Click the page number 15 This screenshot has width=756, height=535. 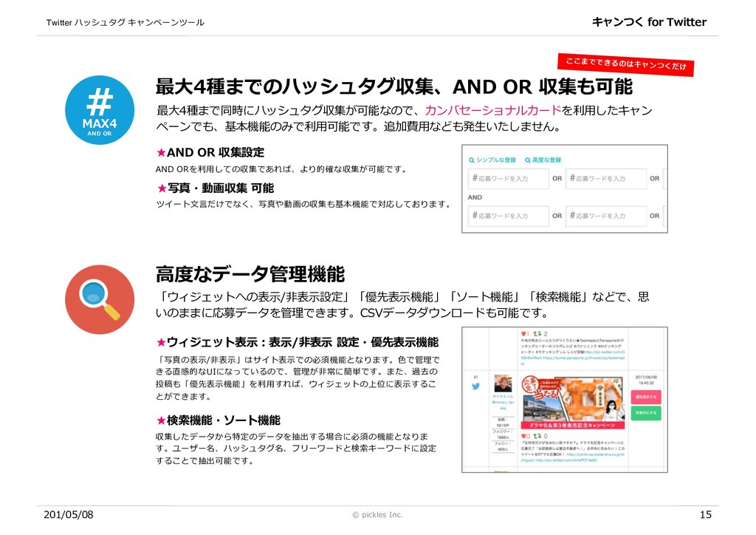click(x=705, y=515)
